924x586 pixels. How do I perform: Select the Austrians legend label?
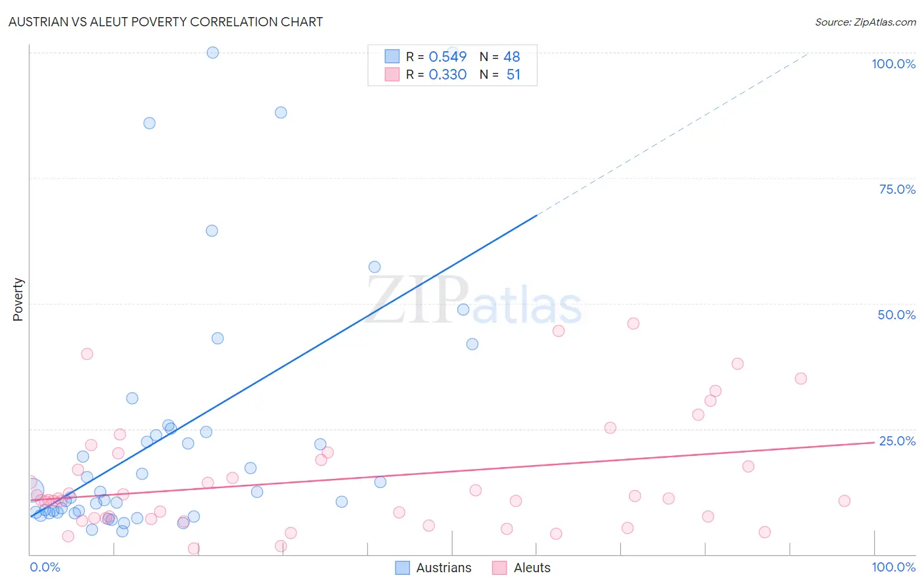[x=444, y=568]
